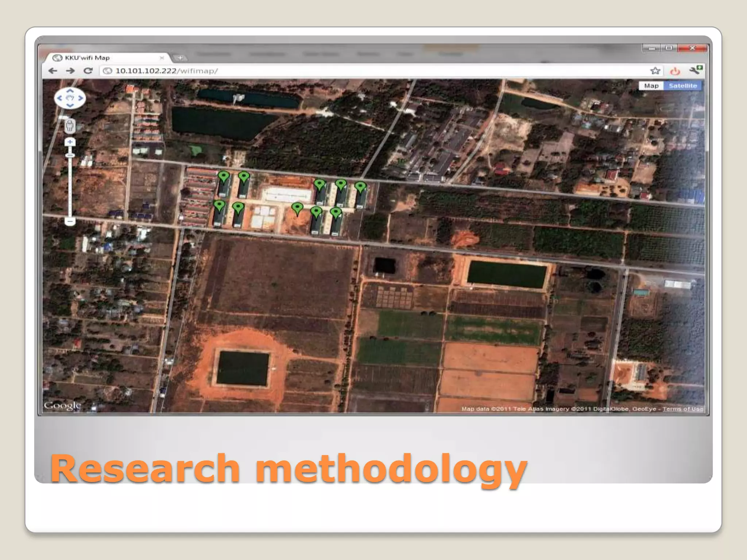Switch to Satellite view
Image resolution: width=747 pixels, height=560 pixels.
pos(683,86)
